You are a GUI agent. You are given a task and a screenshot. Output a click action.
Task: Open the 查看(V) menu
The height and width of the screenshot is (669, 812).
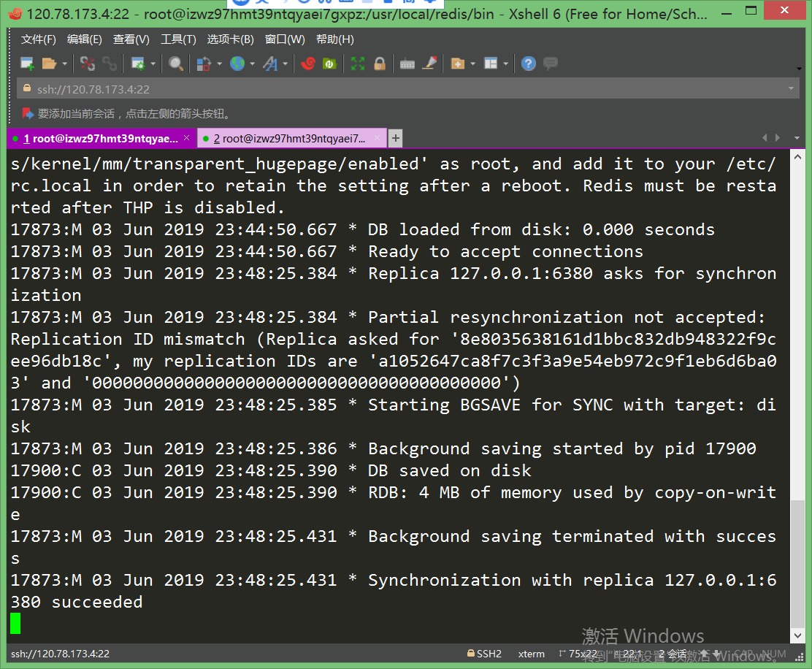coord(131,39)
